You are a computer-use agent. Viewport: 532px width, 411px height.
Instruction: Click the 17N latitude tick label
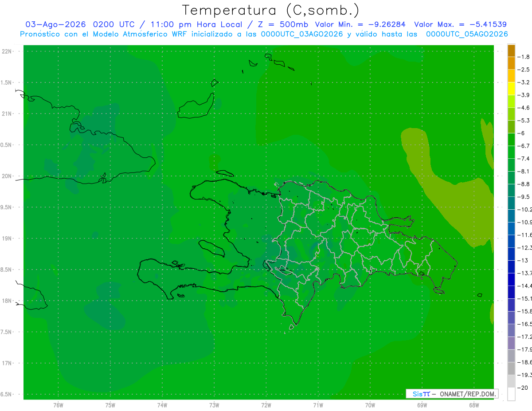click(7, 364)
